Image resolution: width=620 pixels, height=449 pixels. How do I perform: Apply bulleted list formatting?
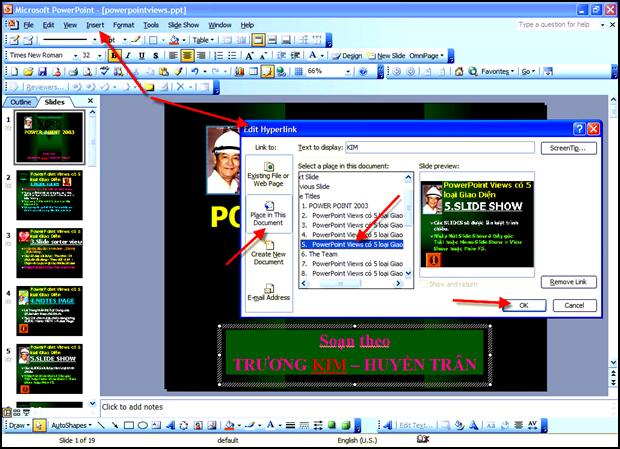232,56
